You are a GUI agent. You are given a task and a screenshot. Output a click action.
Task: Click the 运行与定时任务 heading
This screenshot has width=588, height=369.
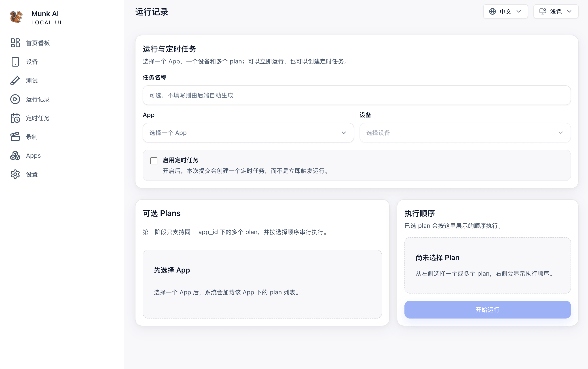(x=169, y=49)
